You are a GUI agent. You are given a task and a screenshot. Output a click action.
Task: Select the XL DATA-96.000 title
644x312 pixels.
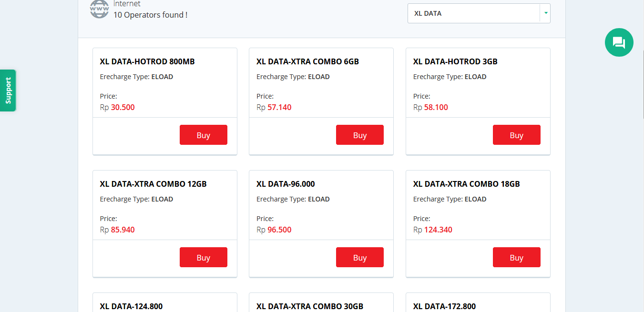point(286,184)
